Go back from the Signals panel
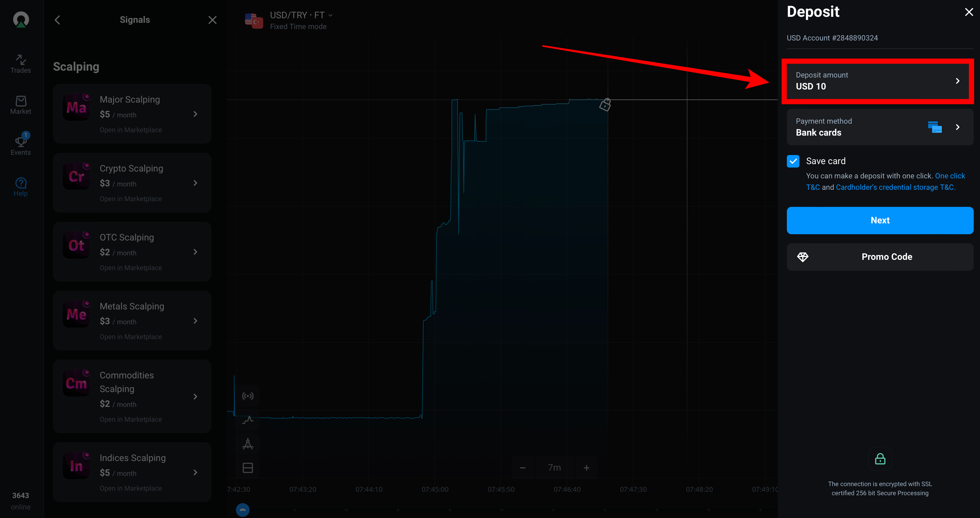The height and width of the screenshot is (518, 980). click(x=58, y=20)
